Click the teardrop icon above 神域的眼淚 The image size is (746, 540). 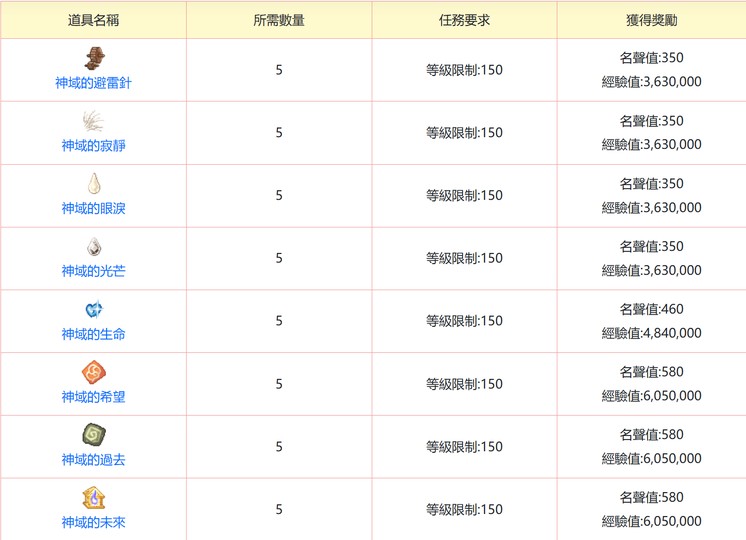click(93, 184)
